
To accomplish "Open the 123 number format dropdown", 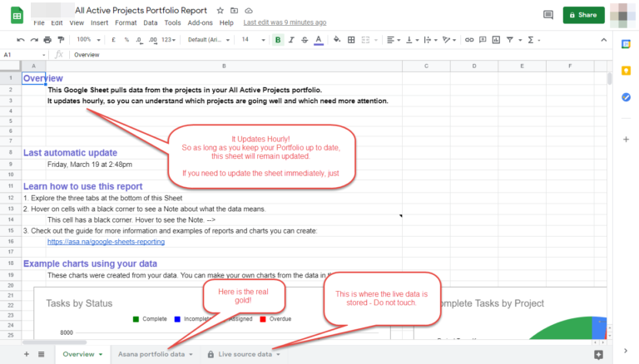I will click(x=168, y=40).
